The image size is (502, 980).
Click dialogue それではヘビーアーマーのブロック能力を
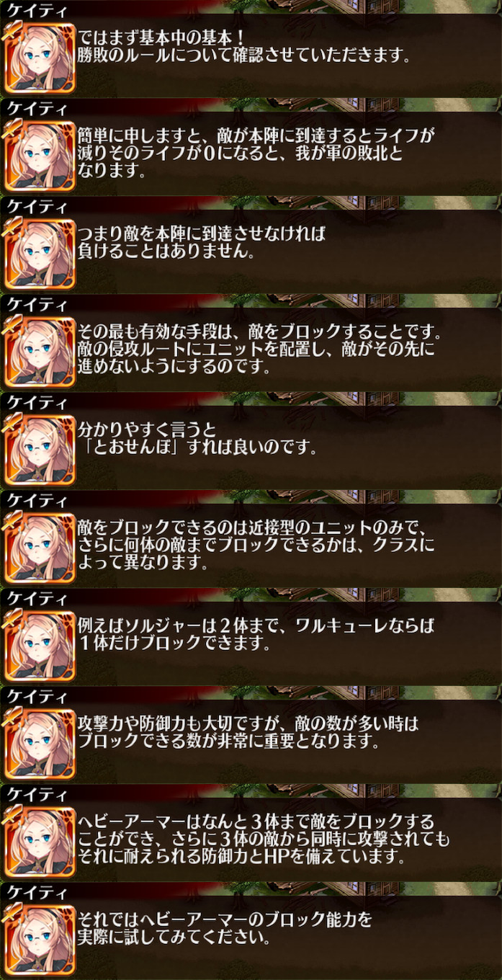[225, 929]
